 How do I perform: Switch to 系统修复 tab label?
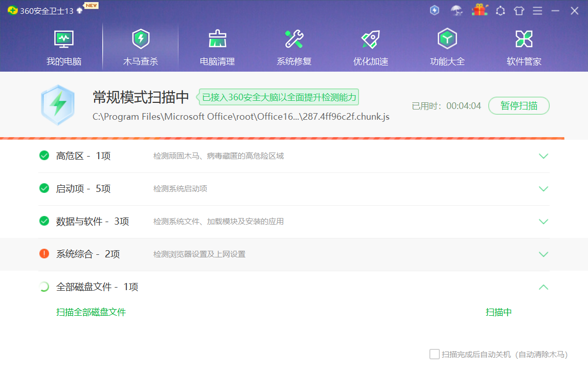294,61
